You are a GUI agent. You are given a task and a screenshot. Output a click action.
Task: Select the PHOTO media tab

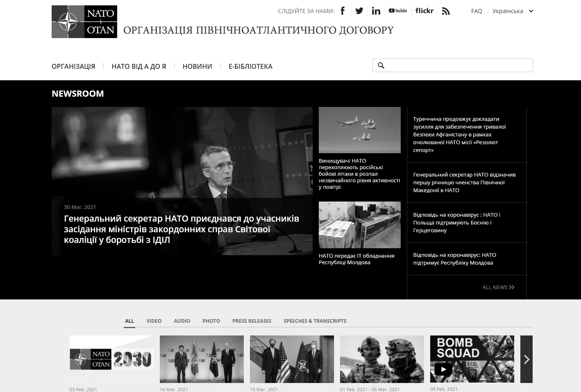211,321
